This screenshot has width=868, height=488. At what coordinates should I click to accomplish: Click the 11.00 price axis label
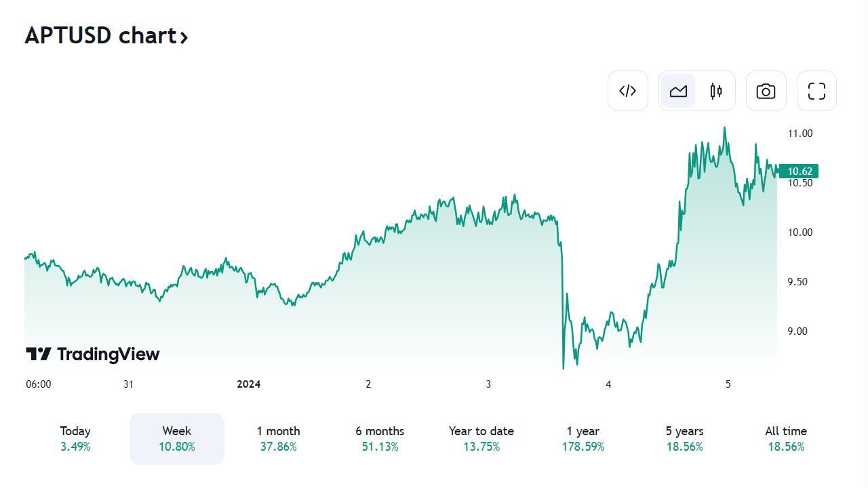click(800, 134)
